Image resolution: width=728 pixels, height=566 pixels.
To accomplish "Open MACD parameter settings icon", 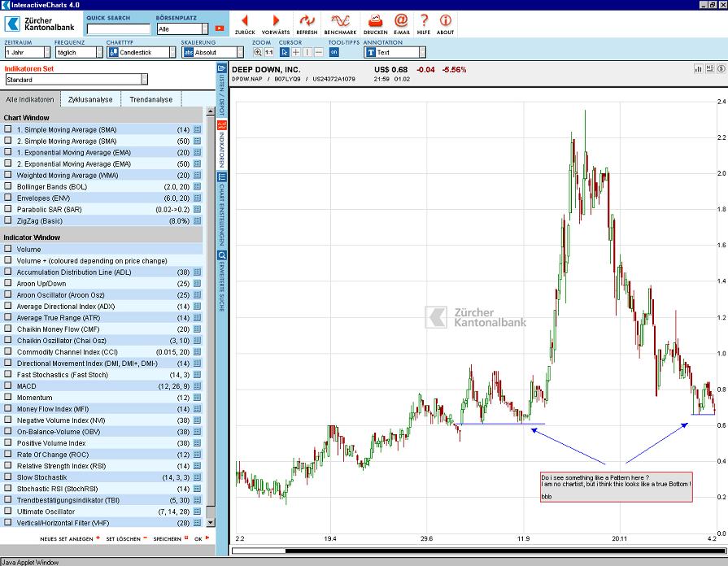I will tap(197, 386).
